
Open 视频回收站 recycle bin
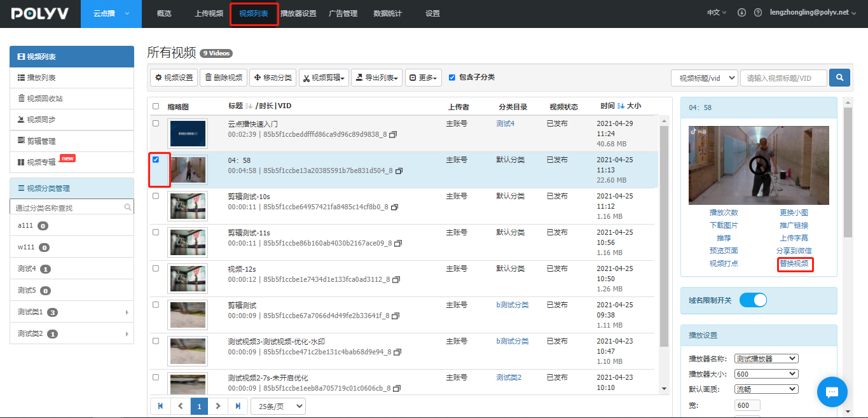point(72,99)
